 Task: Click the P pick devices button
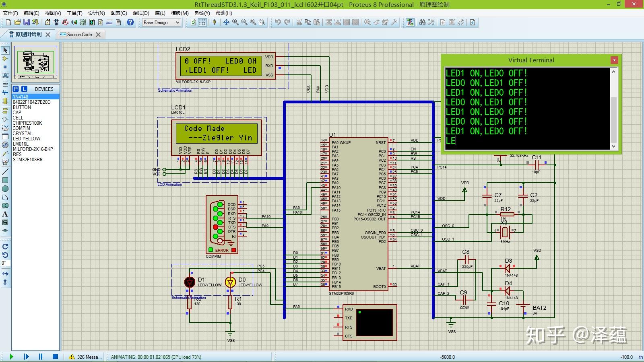pos(16,89)
